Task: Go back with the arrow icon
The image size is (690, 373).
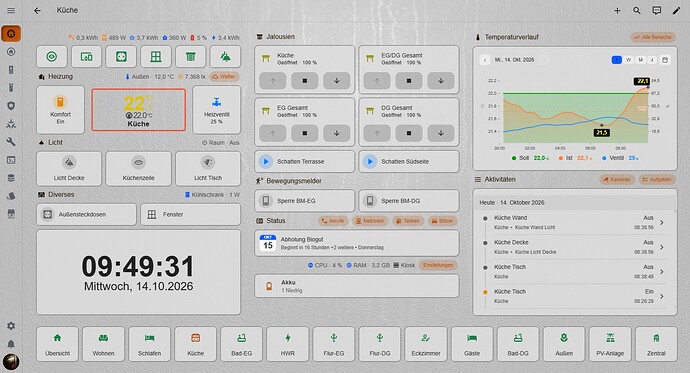Action: 37,11
